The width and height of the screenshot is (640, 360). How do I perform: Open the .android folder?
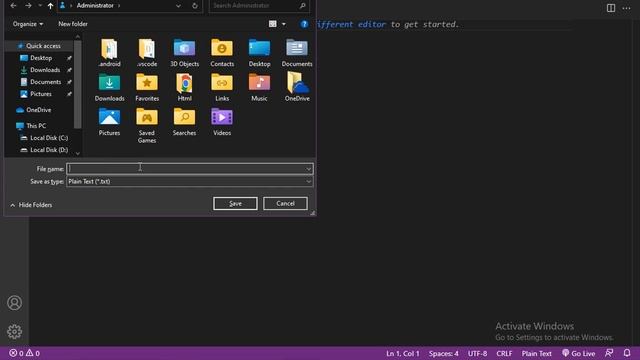click(109, 53)
